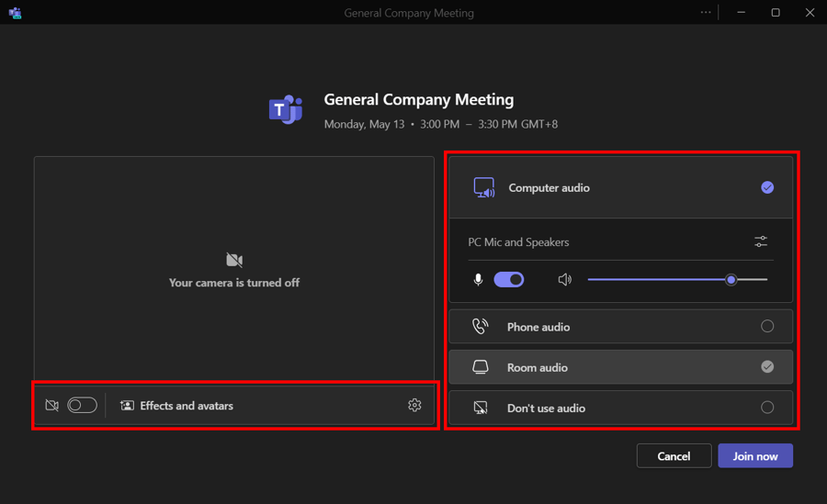Click 'Your camera is turned off' message
The height and width of the screenshot is (504, 827).
[x=234, y=283]
